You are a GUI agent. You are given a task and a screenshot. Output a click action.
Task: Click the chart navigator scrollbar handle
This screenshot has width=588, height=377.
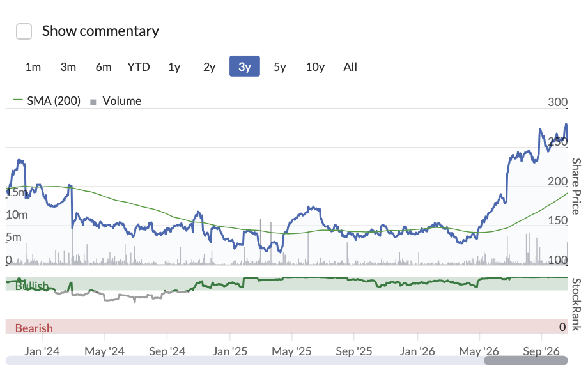pyautogui.click(x=526, y=360)
